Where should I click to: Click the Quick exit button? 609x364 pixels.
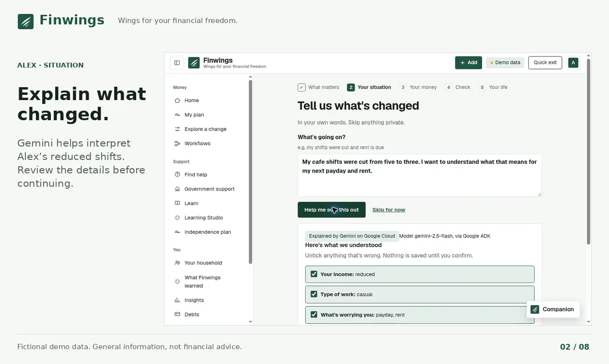pyautogui.click(x=545, y=63)
